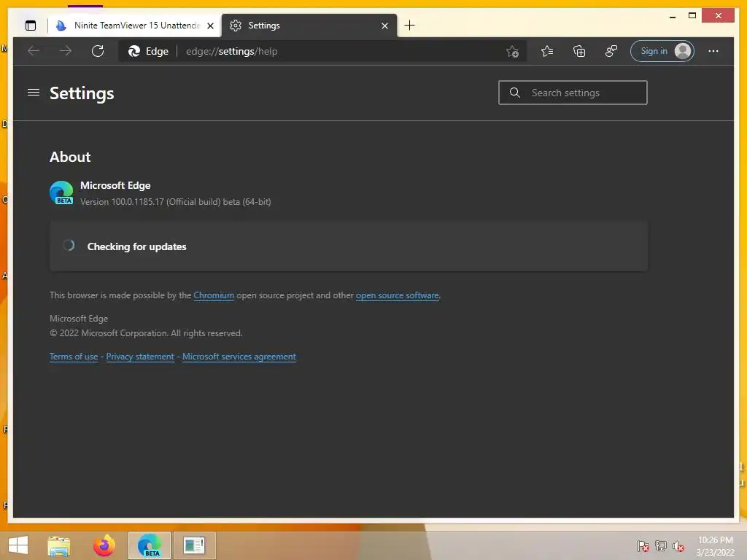Go back with the back arrow
Screen dimensions: 747x560
coord(34,51)
